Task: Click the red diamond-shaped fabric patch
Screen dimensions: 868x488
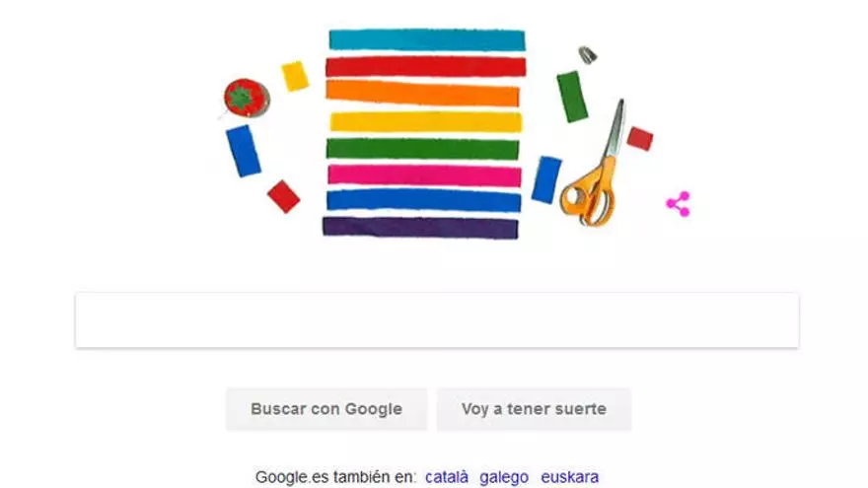Action: coord(283,196)
